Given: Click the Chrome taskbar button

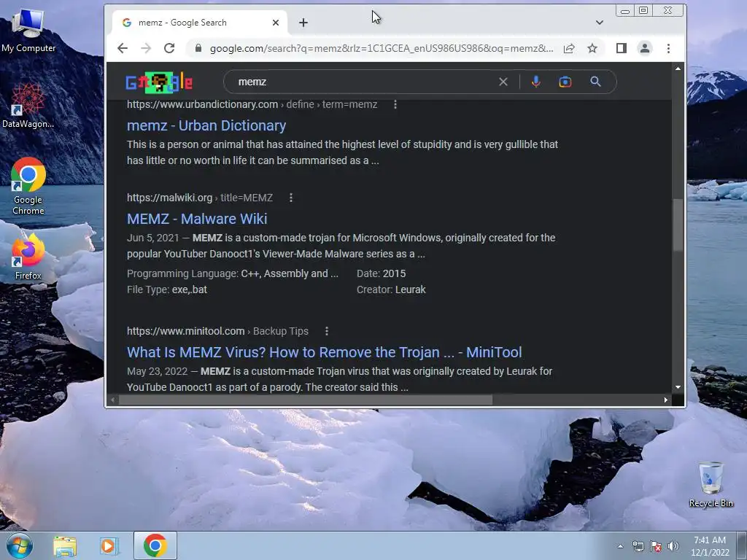Looking at the screenshot, I should 155,545.
